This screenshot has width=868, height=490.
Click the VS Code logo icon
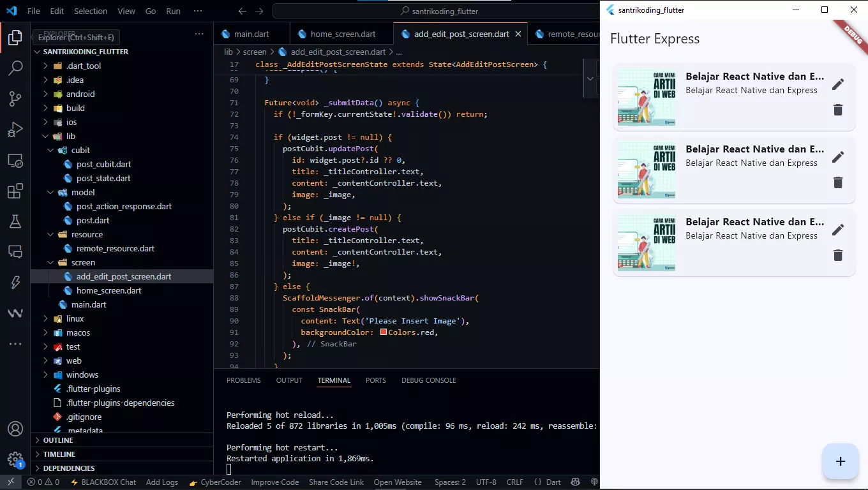click(11, 11)
